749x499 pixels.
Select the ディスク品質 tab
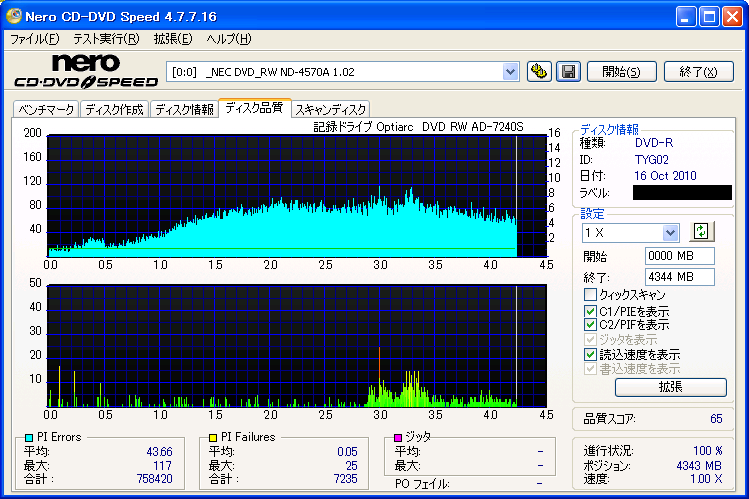tap(254, 108)
